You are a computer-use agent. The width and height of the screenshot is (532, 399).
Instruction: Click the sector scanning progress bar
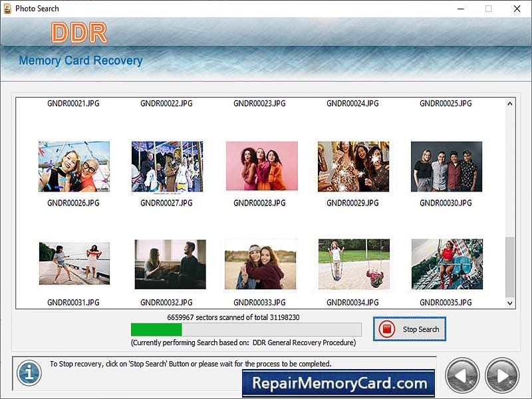point(246,329)
